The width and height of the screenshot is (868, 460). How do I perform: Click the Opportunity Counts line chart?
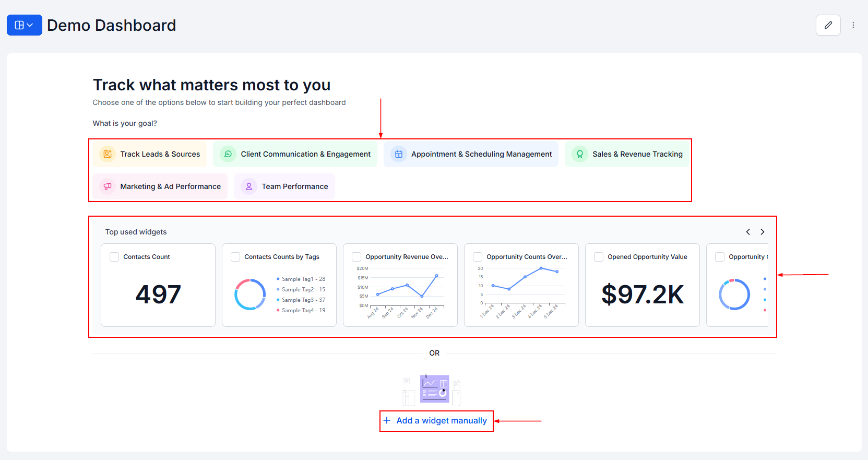click(522, 293)
